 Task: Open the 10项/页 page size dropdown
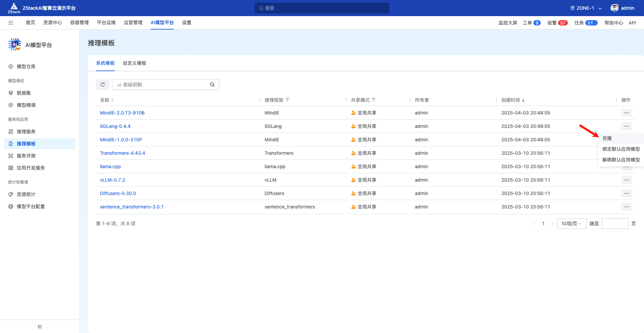pyautogui.click(x=572, y=224)
